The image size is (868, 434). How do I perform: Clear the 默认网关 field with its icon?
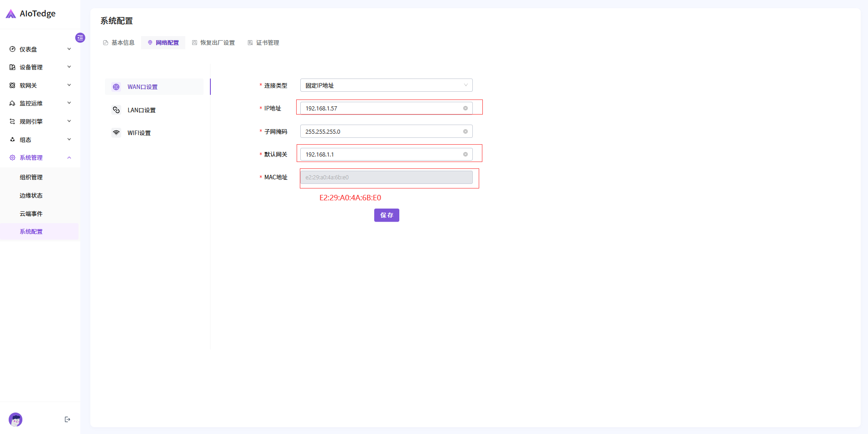[465, 154]
